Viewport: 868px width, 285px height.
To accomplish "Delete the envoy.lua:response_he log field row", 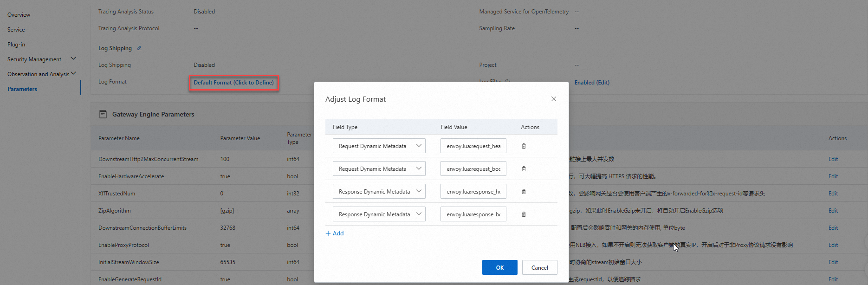I will (x=524, y=192).
